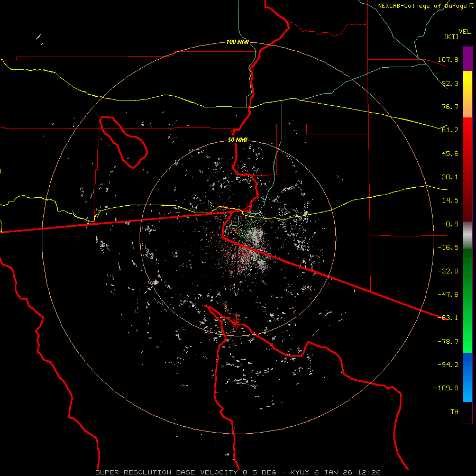Click the NEXLAB-College of DuPage label
Screen dimensions: 476x476
[x=423, y=6]
